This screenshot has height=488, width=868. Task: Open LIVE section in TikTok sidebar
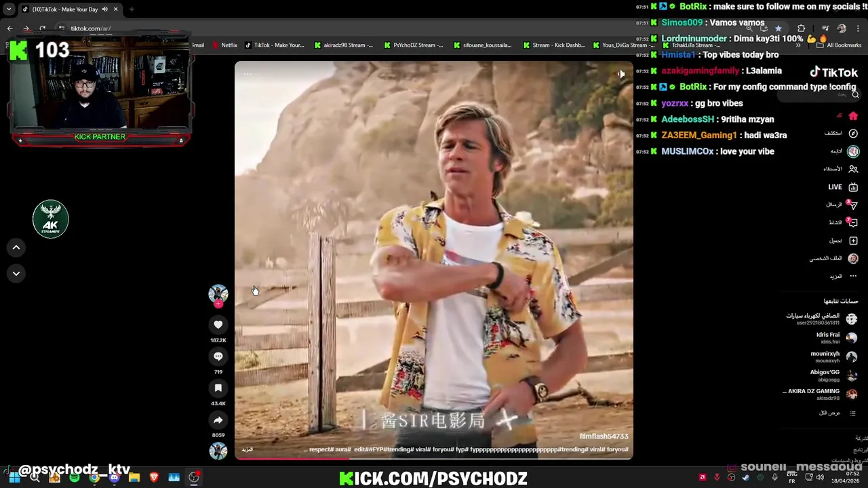pyautogui.click(x=843, y=187)
